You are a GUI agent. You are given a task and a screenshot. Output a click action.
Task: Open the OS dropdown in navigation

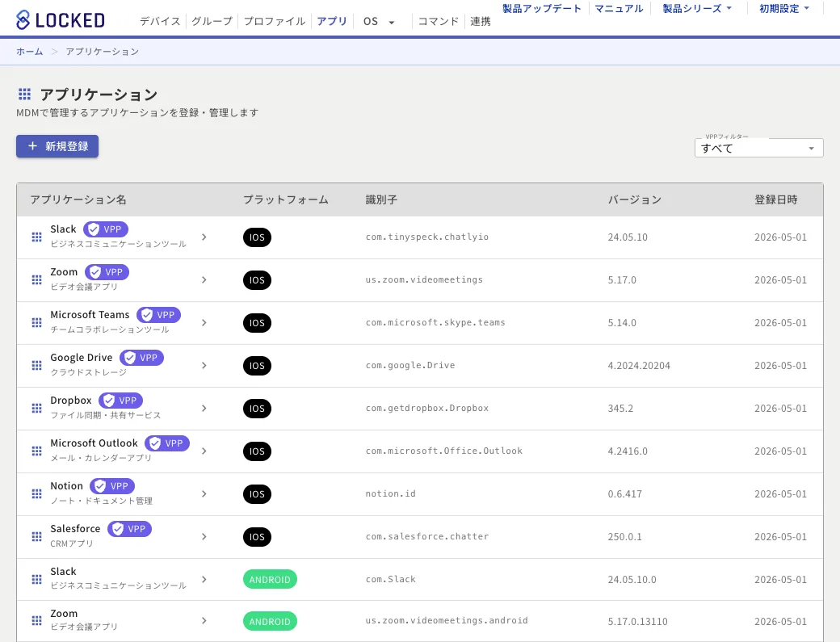tap(379, 22)
